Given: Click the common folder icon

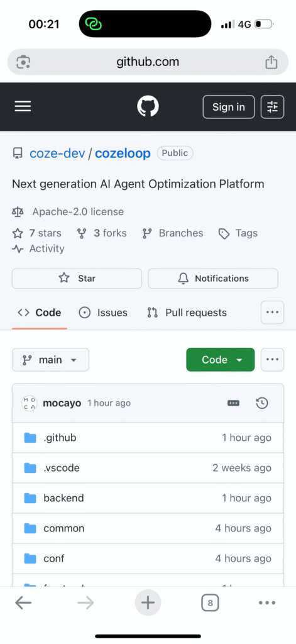Looking at the screenshot, I should coord(30,528).
